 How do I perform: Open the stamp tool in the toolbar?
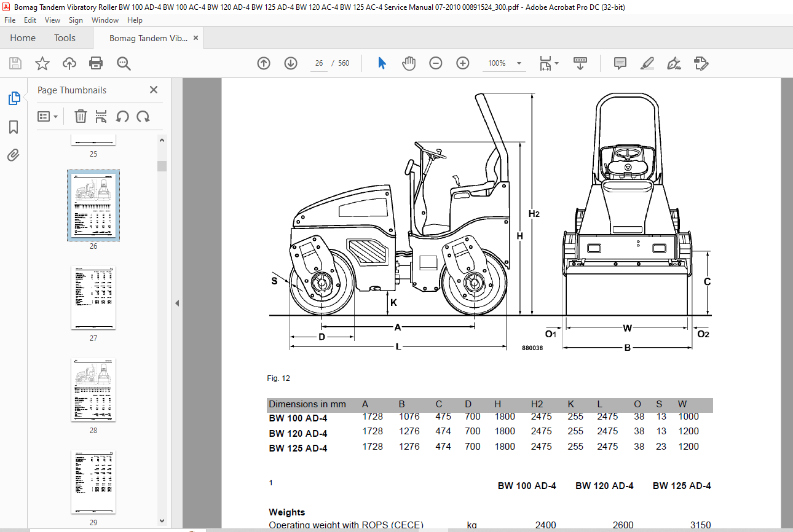[x=701, y=63]
